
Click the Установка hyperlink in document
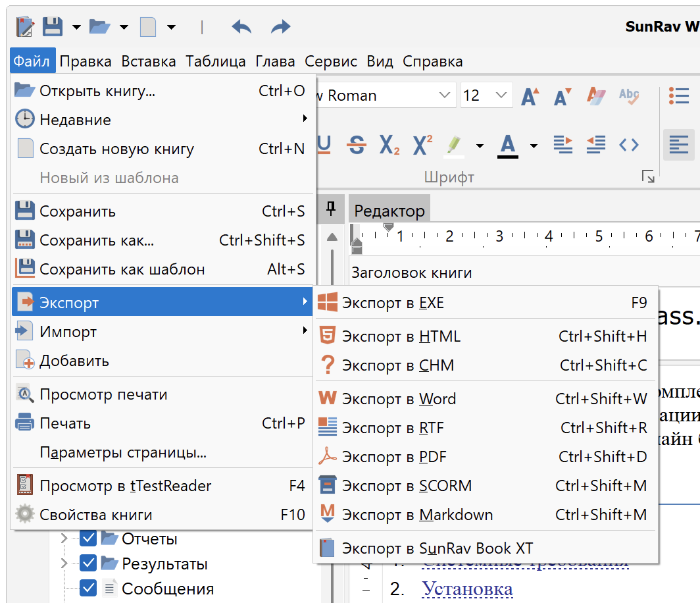tap(467, 589)
